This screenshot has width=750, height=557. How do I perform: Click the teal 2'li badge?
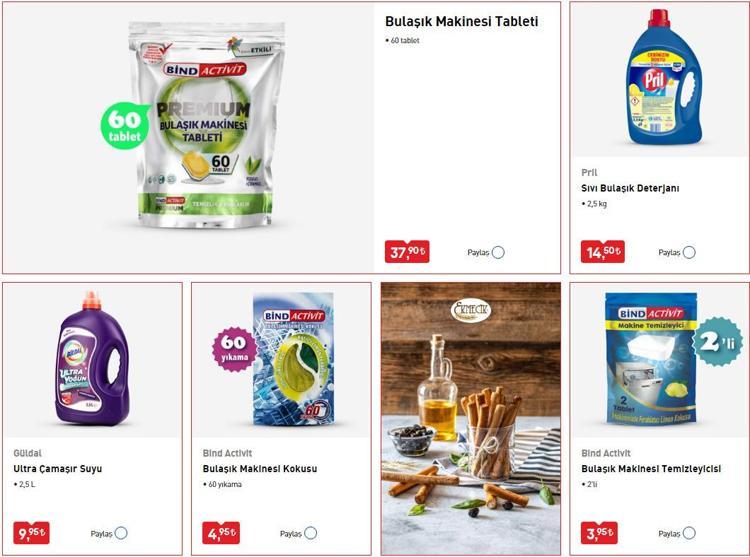point(718,342)
